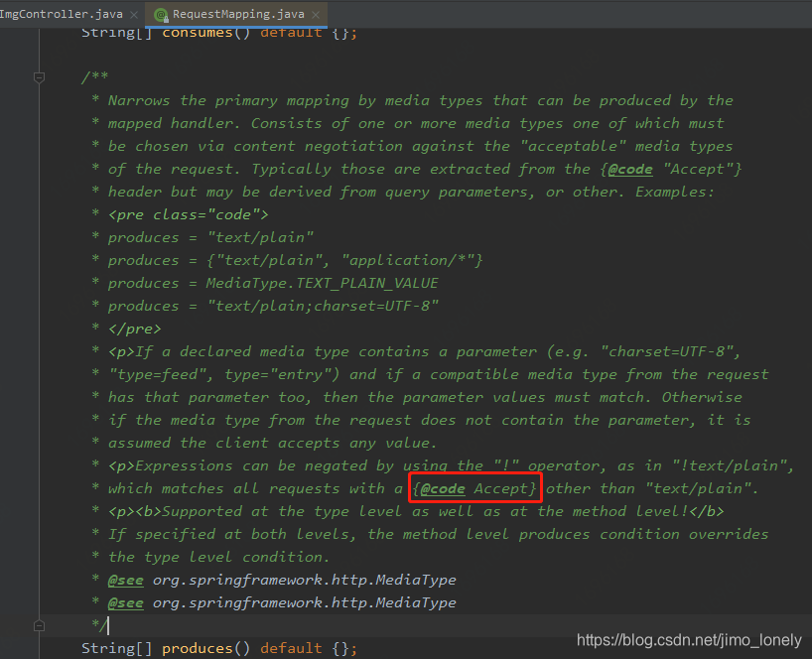Collapse the Javadoc comment using the top gutter marker
The image size is (812, 659).
[x=39, y=76]
